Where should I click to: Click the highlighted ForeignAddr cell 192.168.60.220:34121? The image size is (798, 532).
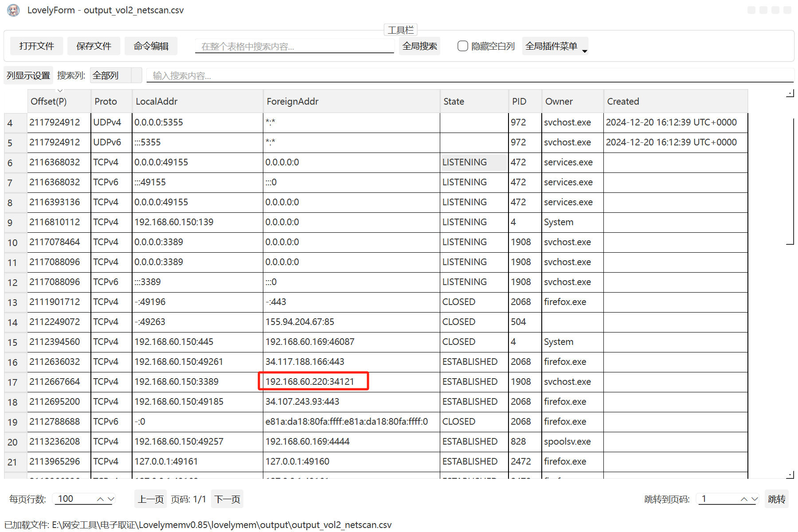pyautogui.click(x=313, y=381)
